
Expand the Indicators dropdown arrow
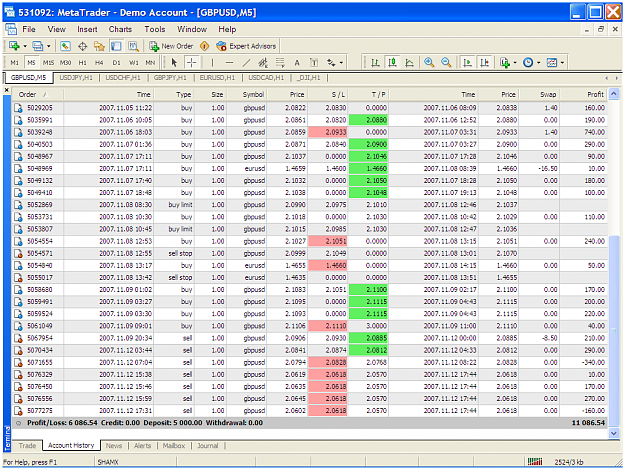[515, 63]
